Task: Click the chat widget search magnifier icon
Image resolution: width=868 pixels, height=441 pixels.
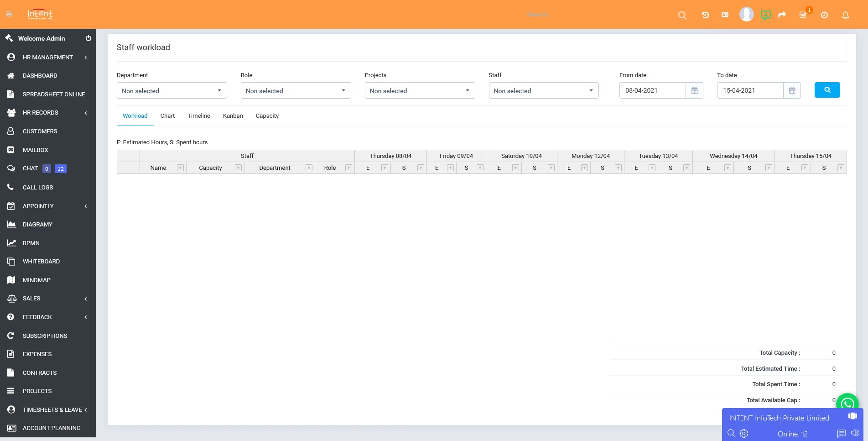Action: 731,433
